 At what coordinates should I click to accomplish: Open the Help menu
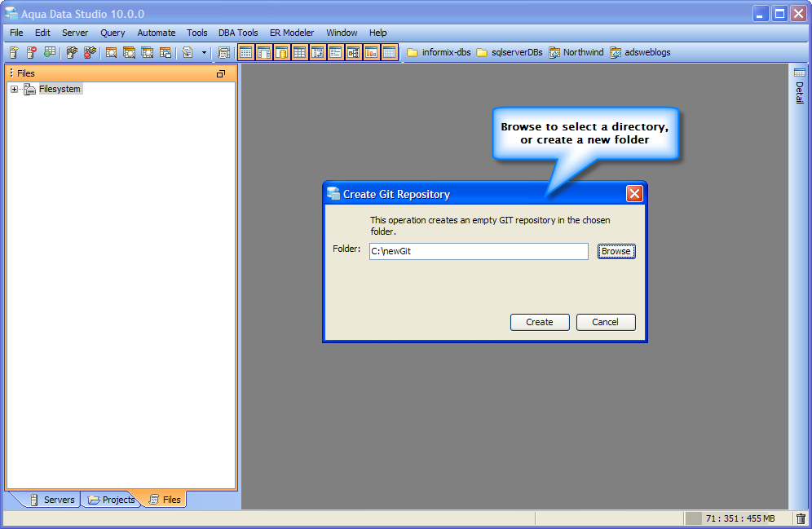click(x=377, y=33)
